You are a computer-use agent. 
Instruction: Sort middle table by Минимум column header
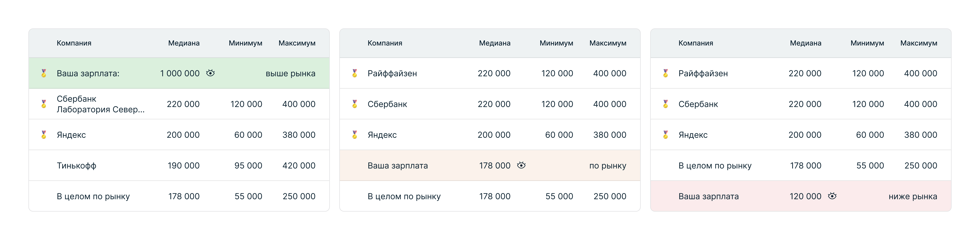pos(556,43)
